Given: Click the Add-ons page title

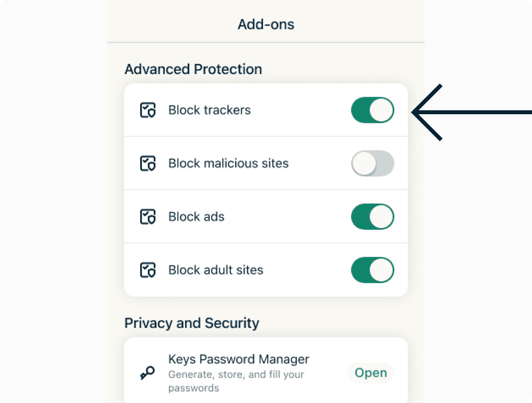Looking at the screenshot, I should click(266, 25).
